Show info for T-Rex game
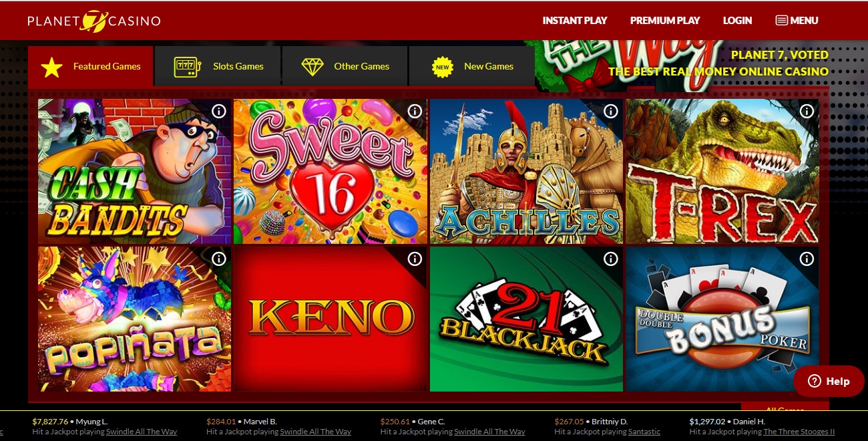This screenshot has height=441, width=868. pos(807,111)
